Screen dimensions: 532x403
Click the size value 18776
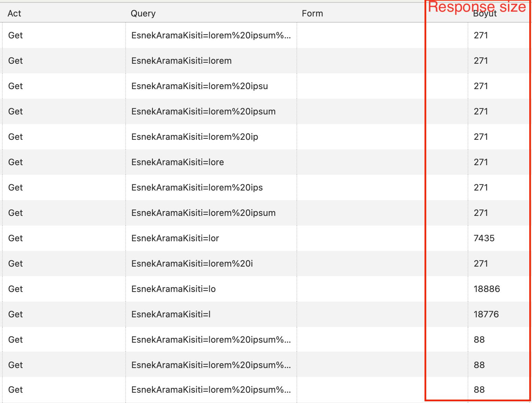486,314
